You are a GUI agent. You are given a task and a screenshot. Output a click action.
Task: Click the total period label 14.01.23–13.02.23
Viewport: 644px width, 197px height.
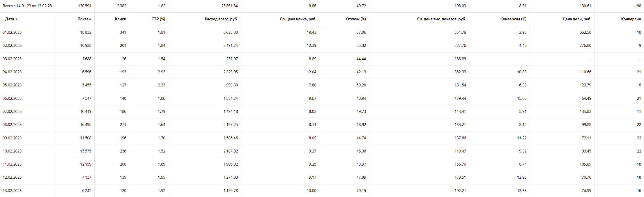(x=27, y=6)
